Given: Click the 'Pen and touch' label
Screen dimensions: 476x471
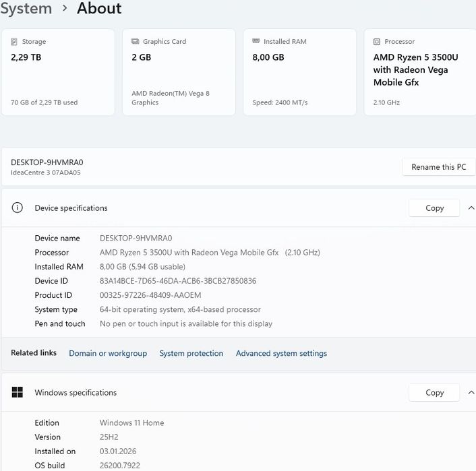Looking at the screenshot, I should 60,324.
